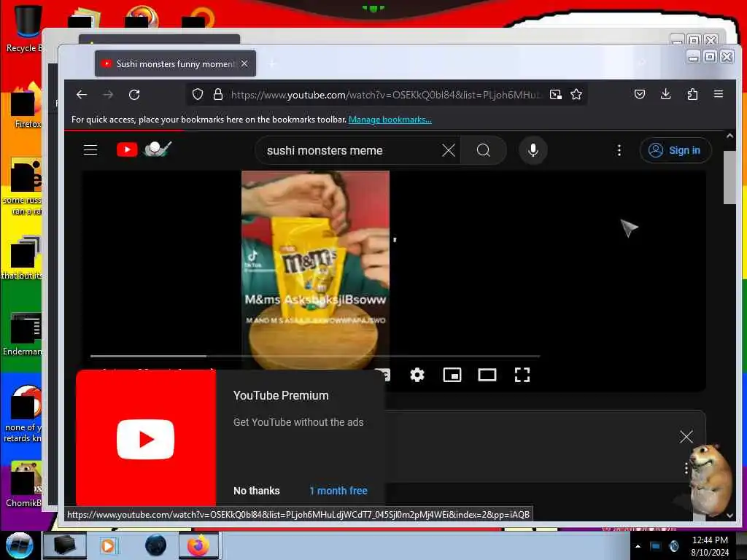Open the Windows Start button
Screen dimensions: 747x560
coord(20,545)
